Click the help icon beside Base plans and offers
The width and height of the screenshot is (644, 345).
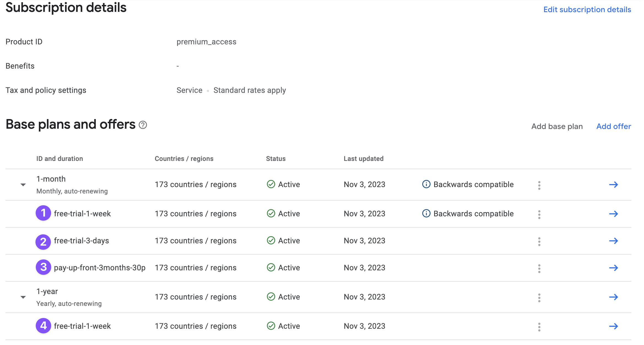[x=143, y=125]
